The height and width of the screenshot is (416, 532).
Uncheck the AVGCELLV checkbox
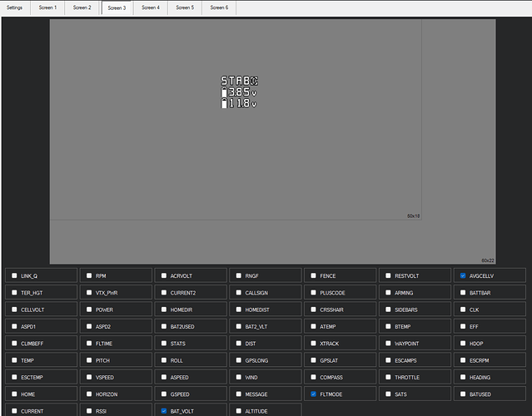click(x=463, y=275)
